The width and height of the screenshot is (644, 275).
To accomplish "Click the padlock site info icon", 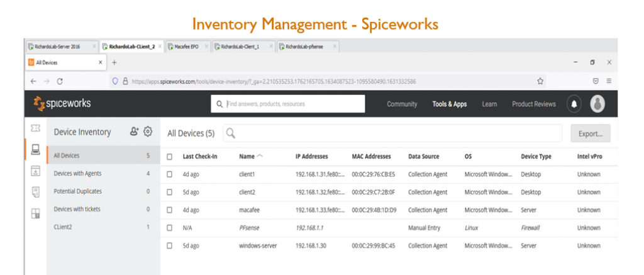I will click(126, 81).
